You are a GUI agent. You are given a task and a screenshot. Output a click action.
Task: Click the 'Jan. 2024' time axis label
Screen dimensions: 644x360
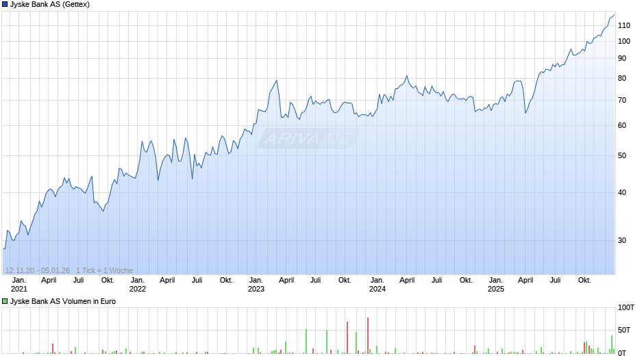click(x=377, y=285)
